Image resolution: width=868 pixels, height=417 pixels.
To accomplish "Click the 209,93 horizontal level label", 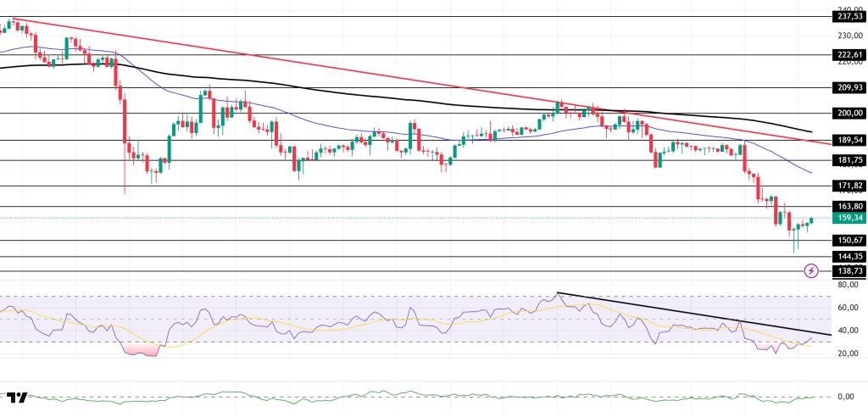I will pyautogui.click(x=848, y=86).
